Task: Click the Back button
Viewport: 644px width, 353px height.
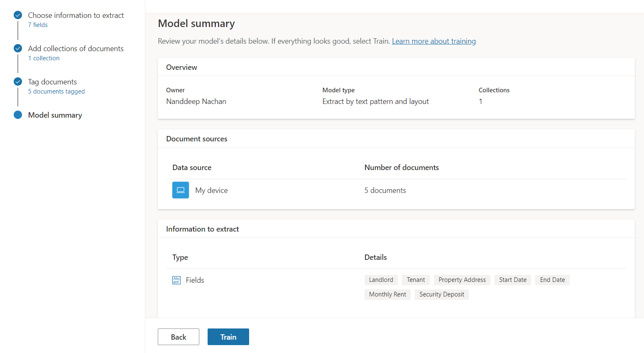Action: click(x=179, y=337)
